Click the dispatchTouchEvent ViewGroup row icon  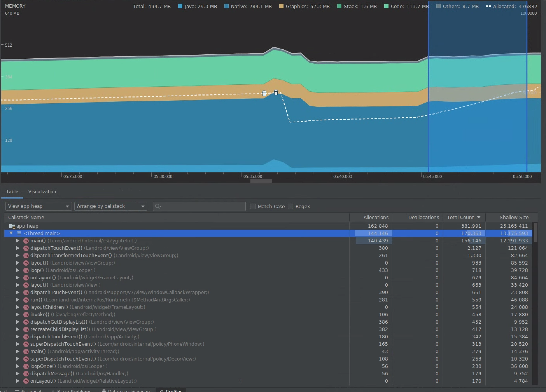pyautogui.click(x=26, y=248)
